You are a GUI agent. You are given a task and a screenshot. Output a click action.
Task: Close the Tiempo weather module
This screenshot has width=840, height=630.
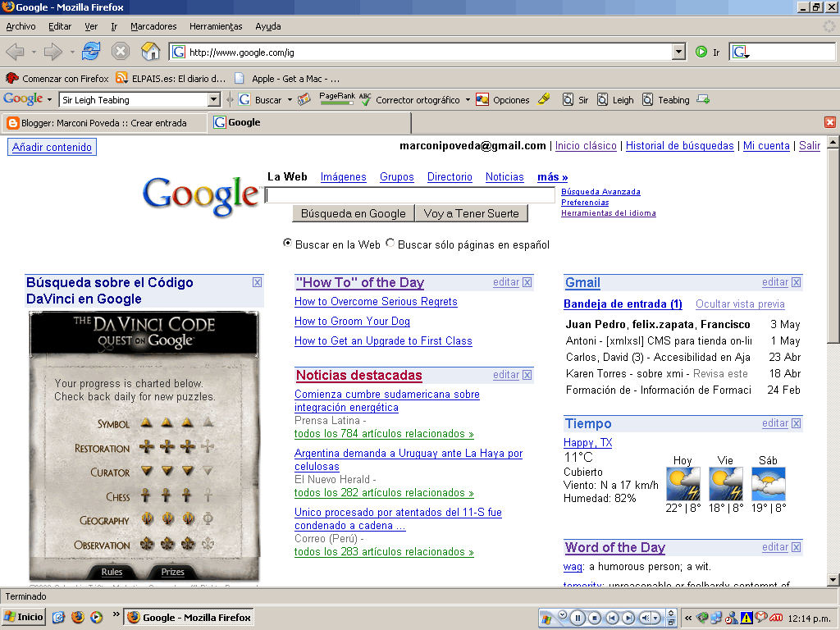(x=796, y=423)
